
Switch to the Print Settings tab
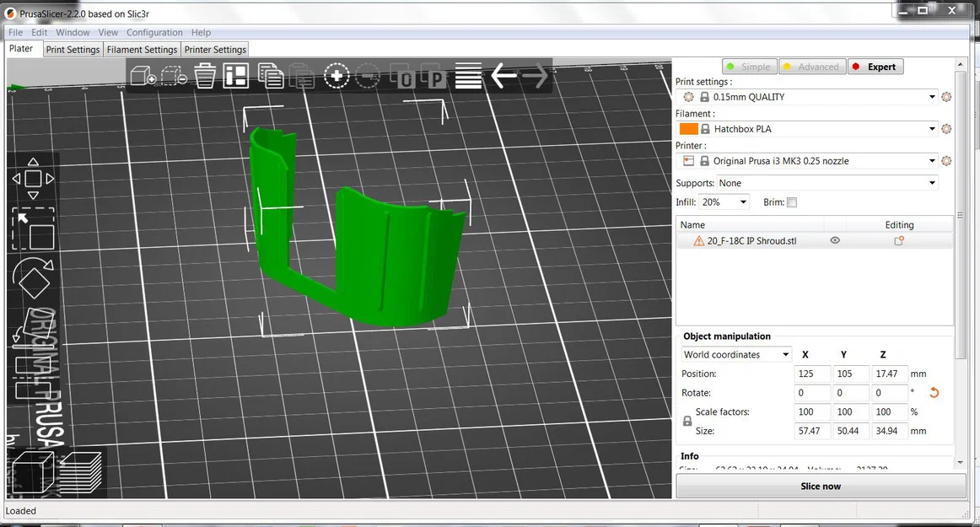(x=73, y=50)
